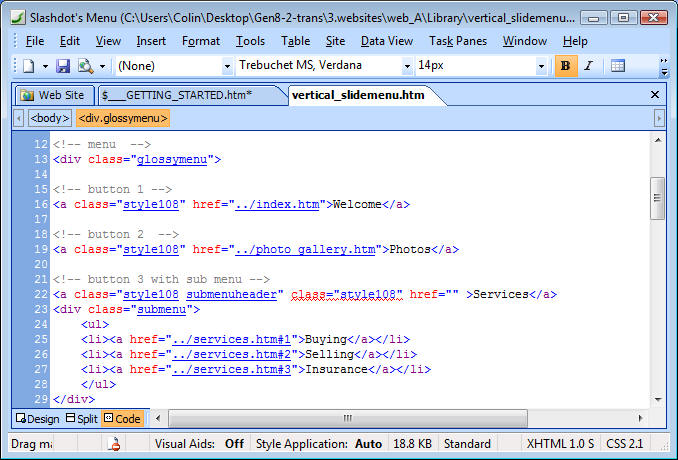Toggle Italic formatting button

(x=588, y=66)
